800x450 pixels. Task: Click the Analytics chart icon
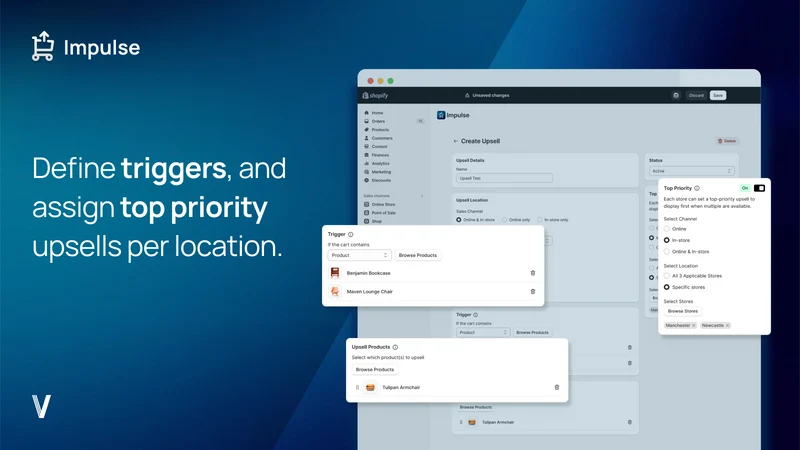[366, 163]
